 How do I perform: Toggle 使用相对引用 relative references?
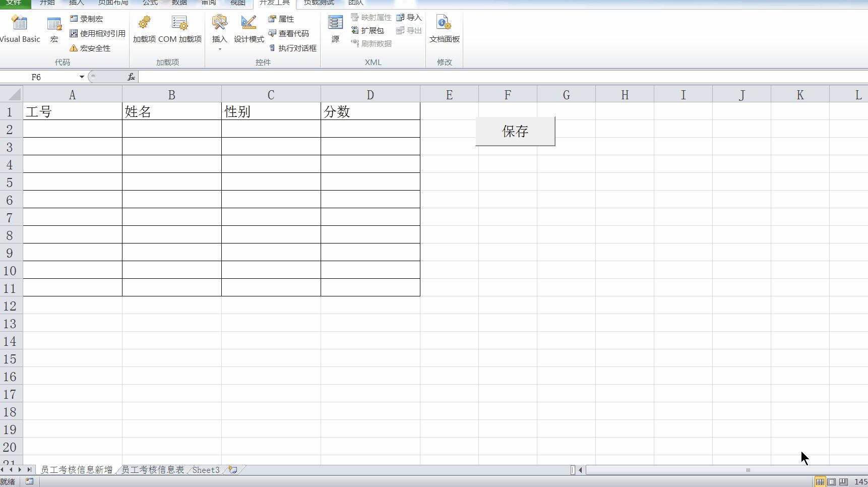tap(97, 33)
